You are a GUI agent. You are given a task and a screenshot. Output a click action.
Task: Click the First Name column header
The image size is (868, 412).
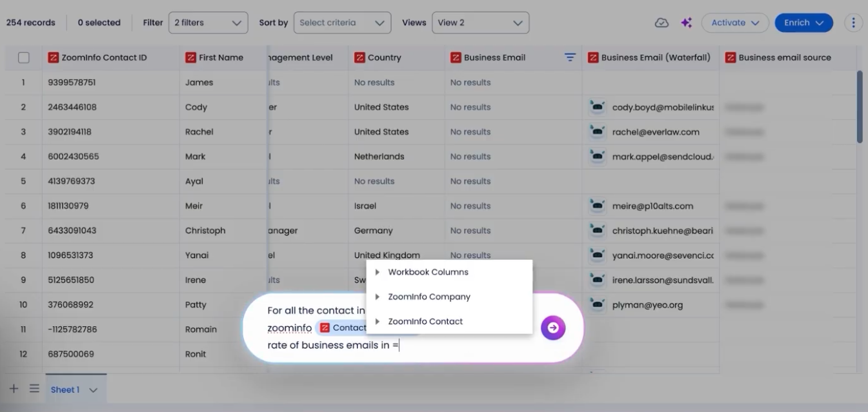point(223,57)
